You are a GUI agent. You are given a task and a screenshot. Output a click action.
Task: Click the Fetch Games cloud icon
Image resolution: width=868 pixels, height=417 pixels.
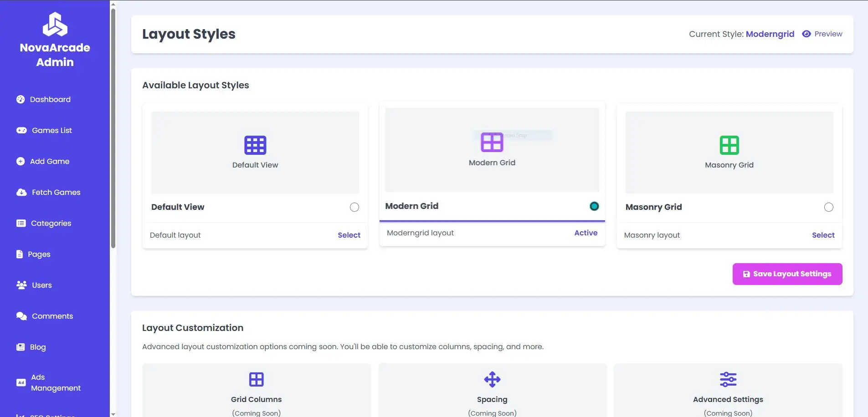pos(21,192)
